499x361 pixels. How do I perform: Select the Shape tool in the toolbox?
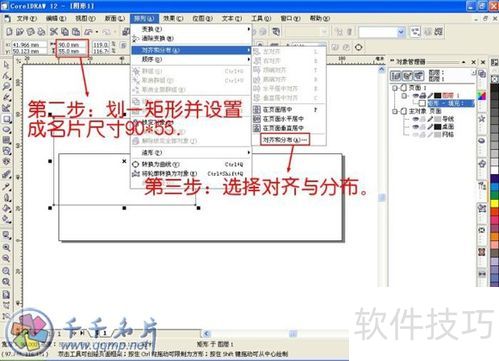click(6, 75)
